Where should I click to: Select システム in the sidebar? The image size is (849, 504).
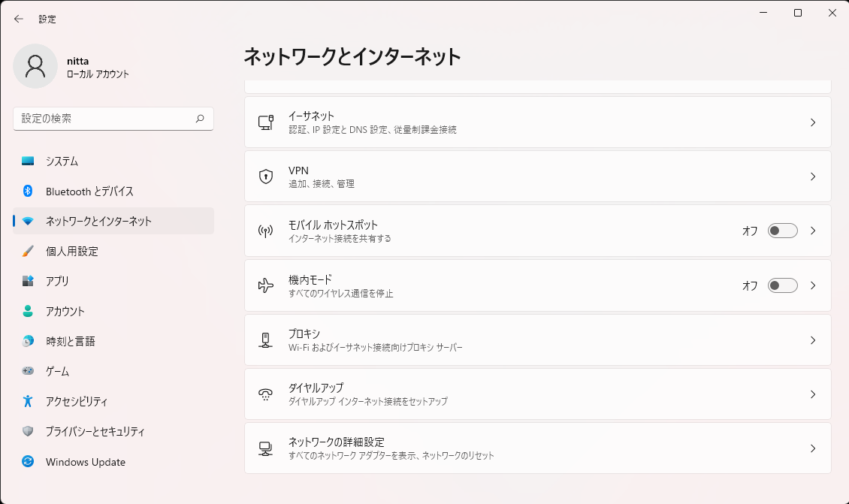point(62,161)
